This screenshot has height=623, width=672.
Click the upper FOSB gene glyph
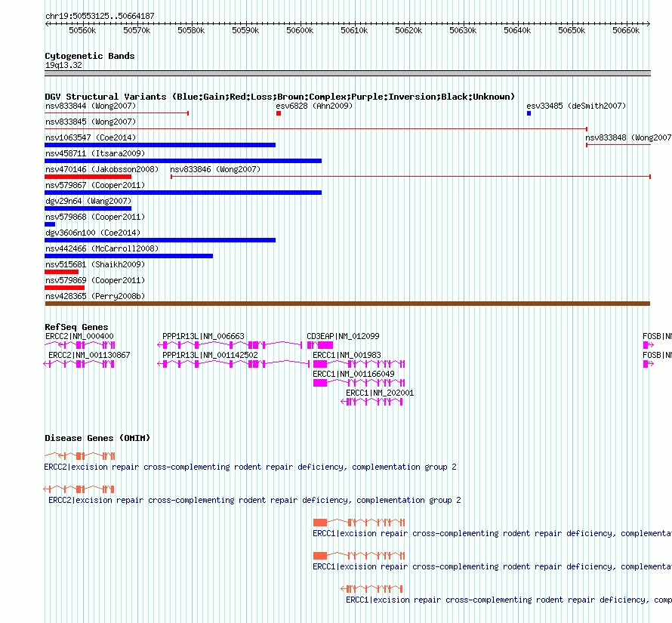point(648,345)
